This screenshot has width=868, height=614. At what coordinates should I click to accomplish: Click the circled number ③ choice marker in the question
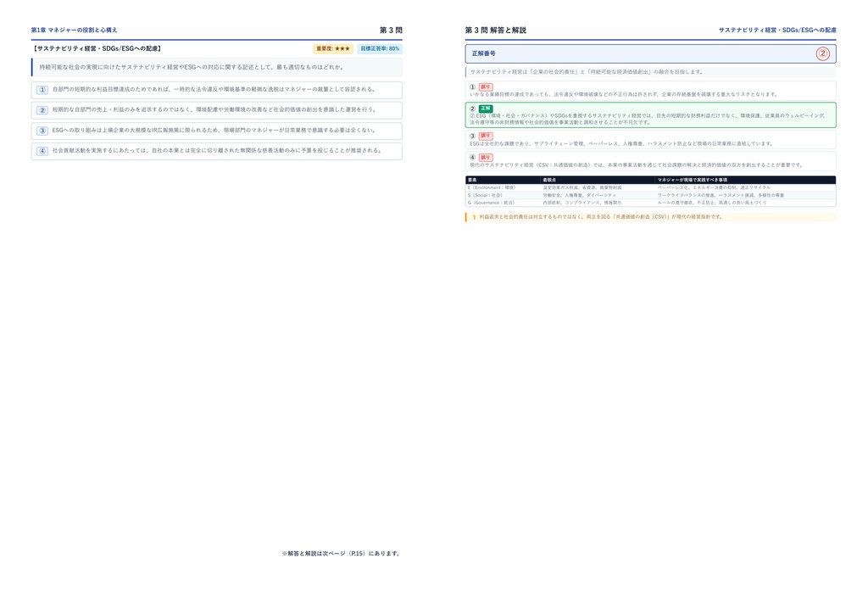[x=42, y=131]
